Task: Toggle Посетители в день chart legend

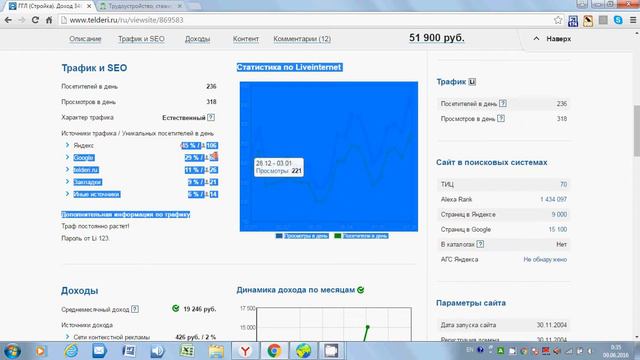Action: click(x=361, y=236)
